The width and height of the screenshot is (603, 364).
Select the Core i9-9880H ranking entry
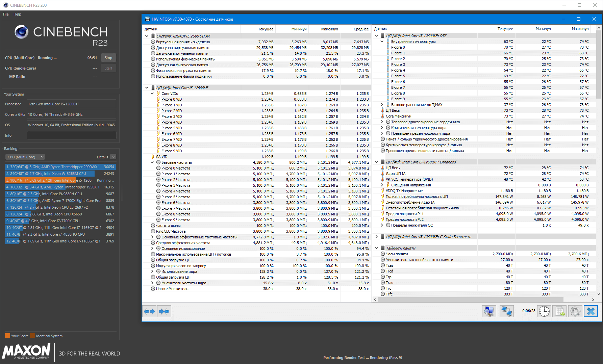tap(60, 194)
